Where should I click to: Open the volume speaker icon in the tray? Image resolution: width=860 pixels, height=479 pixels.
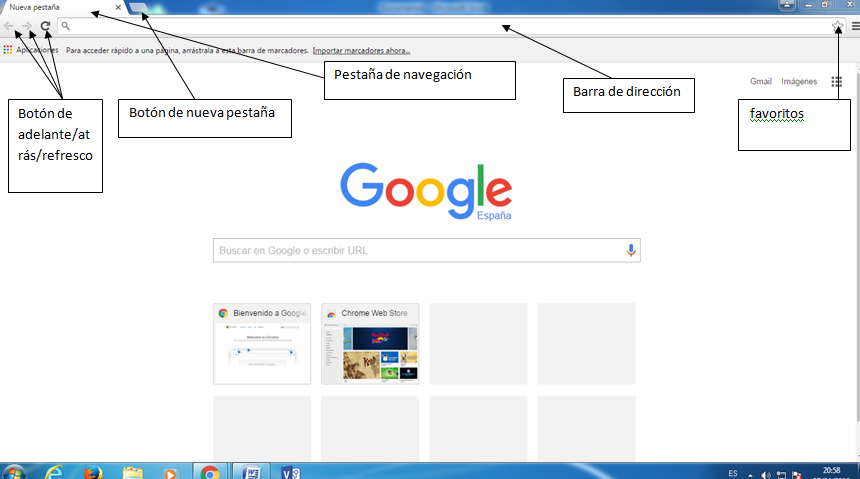(x=766, y=475)
